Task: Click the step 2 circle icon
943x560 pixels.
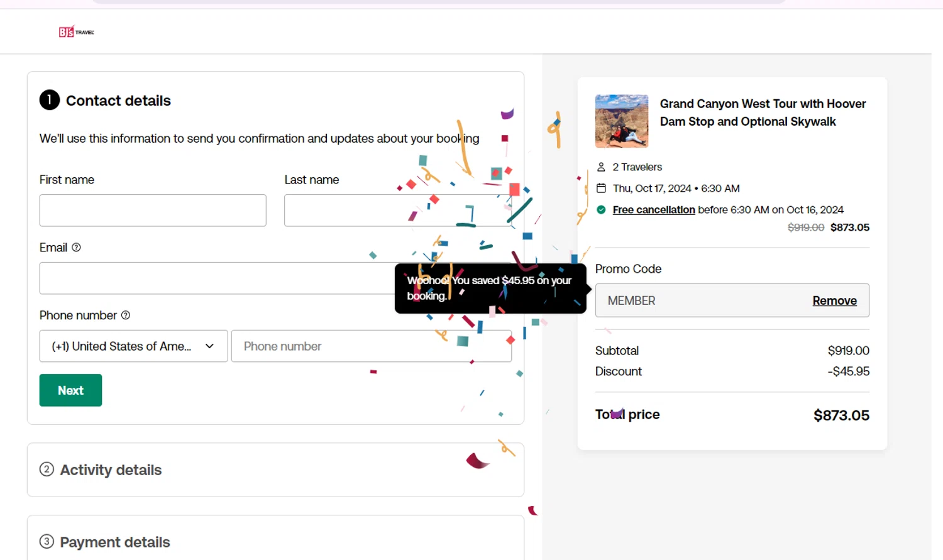Action: tap(47, 469)
